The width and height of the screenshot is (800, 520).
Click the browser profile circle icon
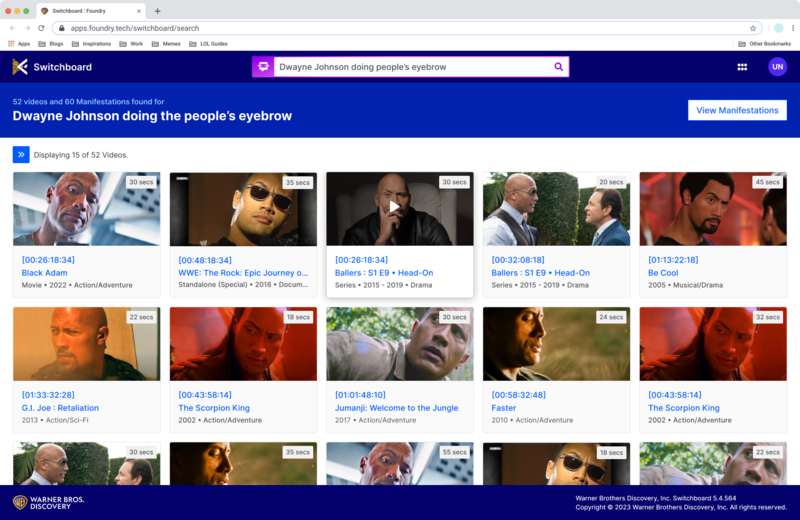pyautogui.click(x=779, y=28)
